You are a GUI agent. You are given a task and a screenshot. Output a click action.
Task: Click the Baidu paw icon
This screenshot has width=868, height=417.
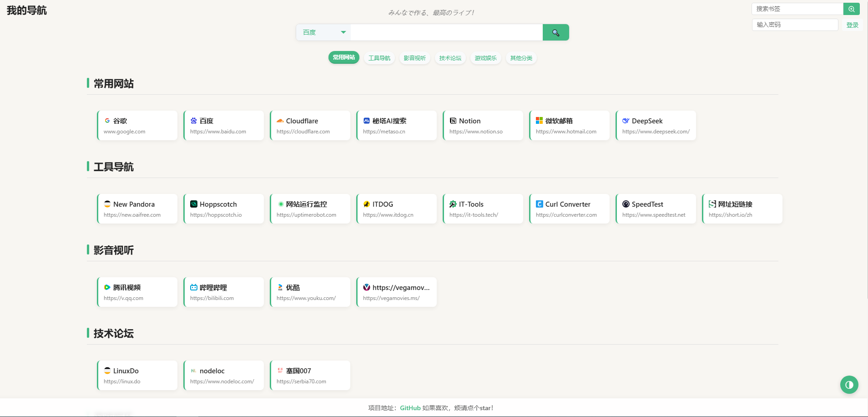click(194, 121)
